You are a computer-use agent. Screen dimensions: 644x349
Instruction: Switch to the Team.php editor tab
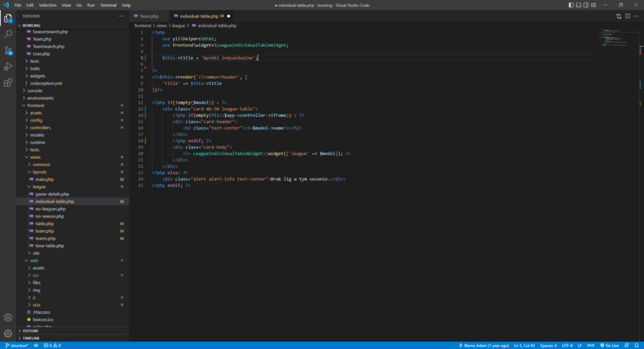[148, 16]
